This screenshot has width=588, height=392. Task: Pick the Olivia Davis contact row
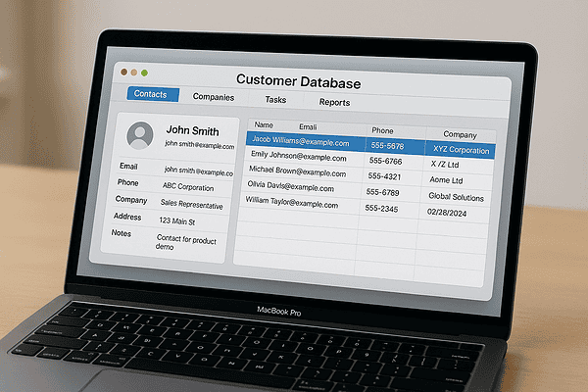(x=367, y=191)
